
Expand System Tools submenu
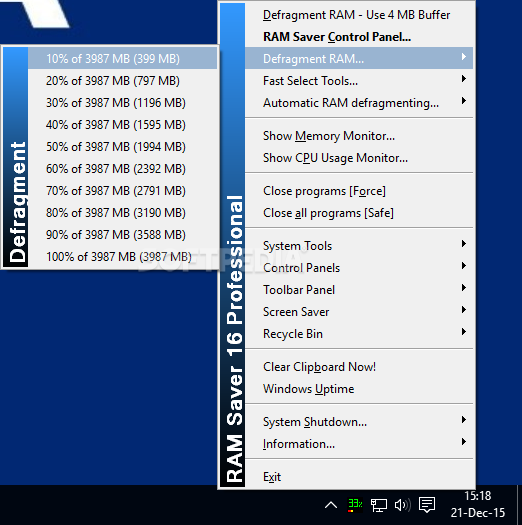[x=359, y=246]
